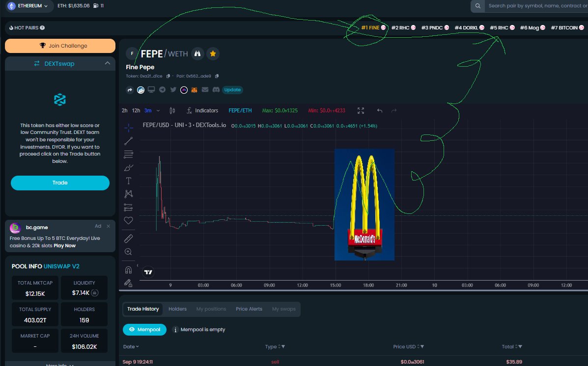Switch to the Trade History tab

pyautogui.click(x=143, y=309)
